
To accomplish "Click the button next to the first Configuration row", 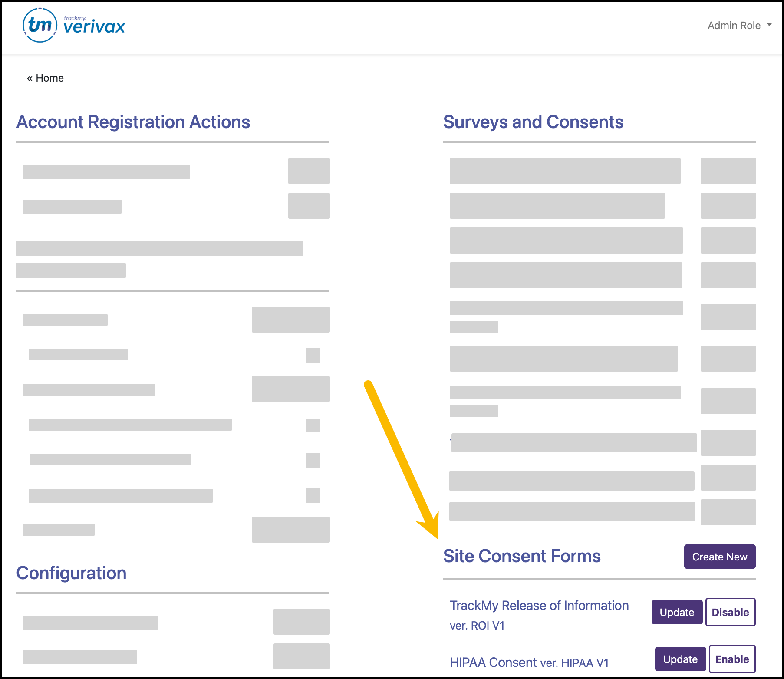I will [x=301, y=622].
